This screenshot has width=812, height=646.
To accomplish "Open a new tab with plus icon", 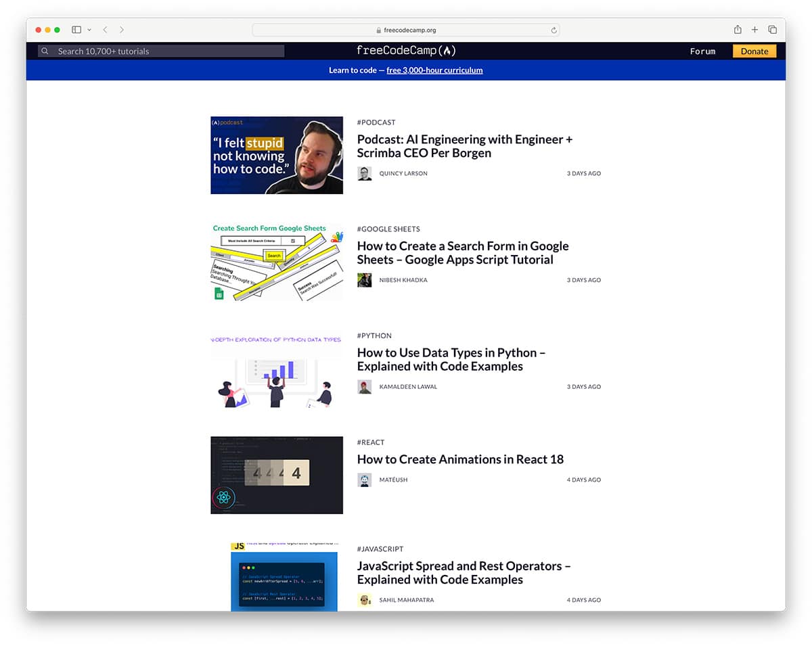I will (x=754, y=30).
